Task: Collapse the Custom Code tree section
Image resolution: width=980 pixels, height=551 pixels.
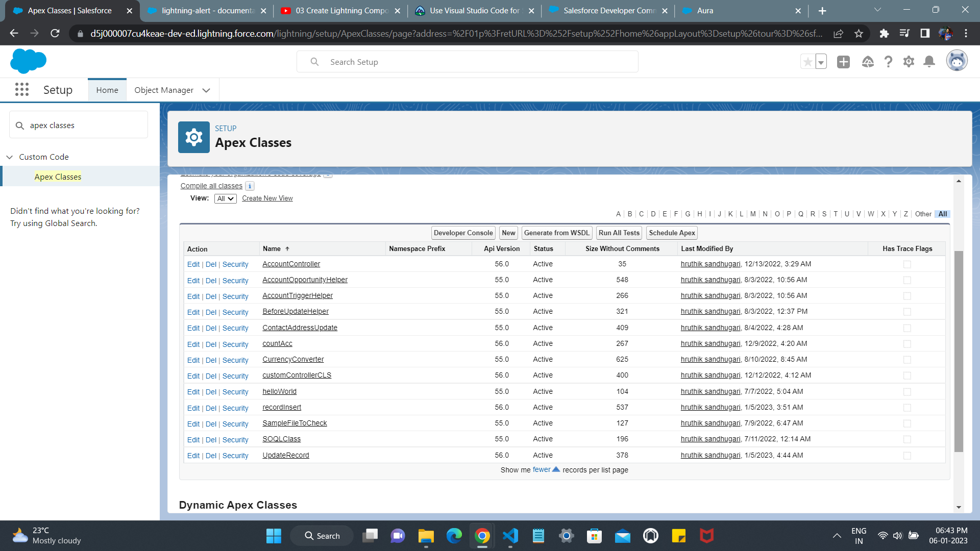Action: coord(10,157)
